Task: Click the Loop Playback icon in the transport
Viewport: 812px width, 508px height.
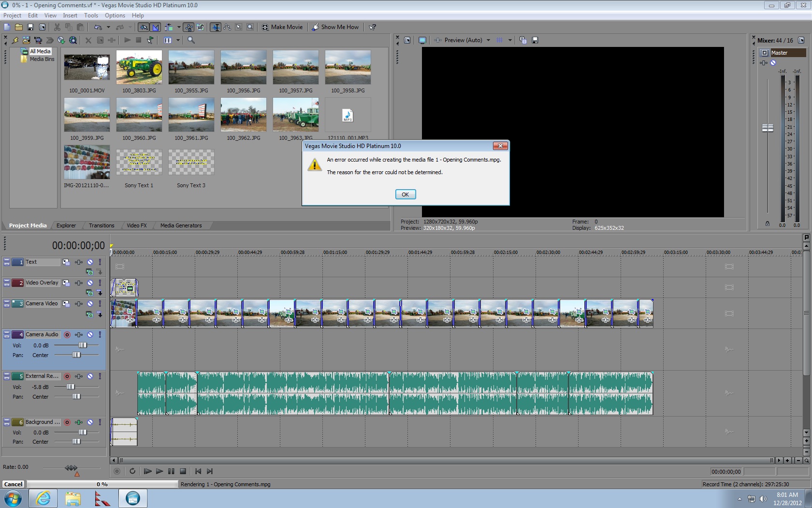Action: (x=132, y=471)
